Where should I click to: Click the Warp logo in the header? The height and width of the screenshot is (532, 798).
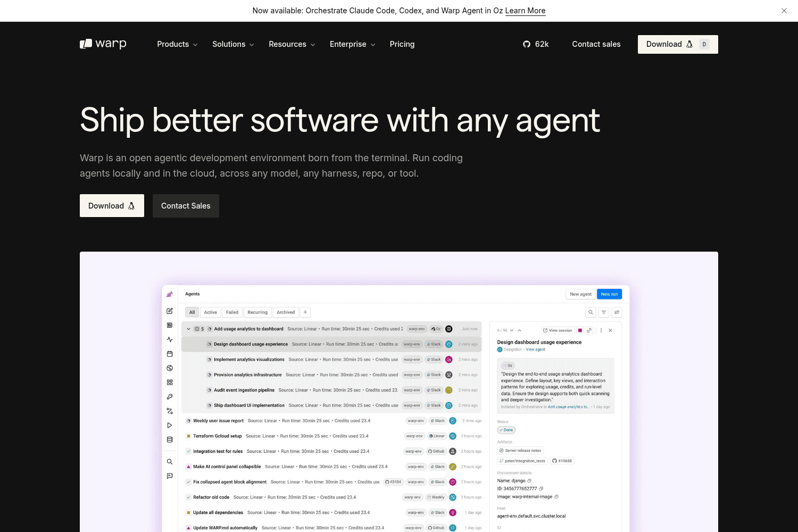coord(103,44)
